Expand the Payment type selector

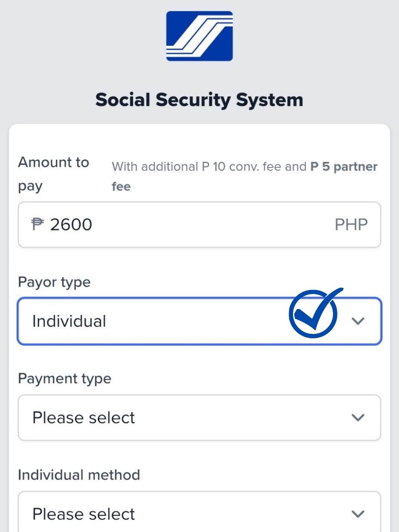pos(199,417)
